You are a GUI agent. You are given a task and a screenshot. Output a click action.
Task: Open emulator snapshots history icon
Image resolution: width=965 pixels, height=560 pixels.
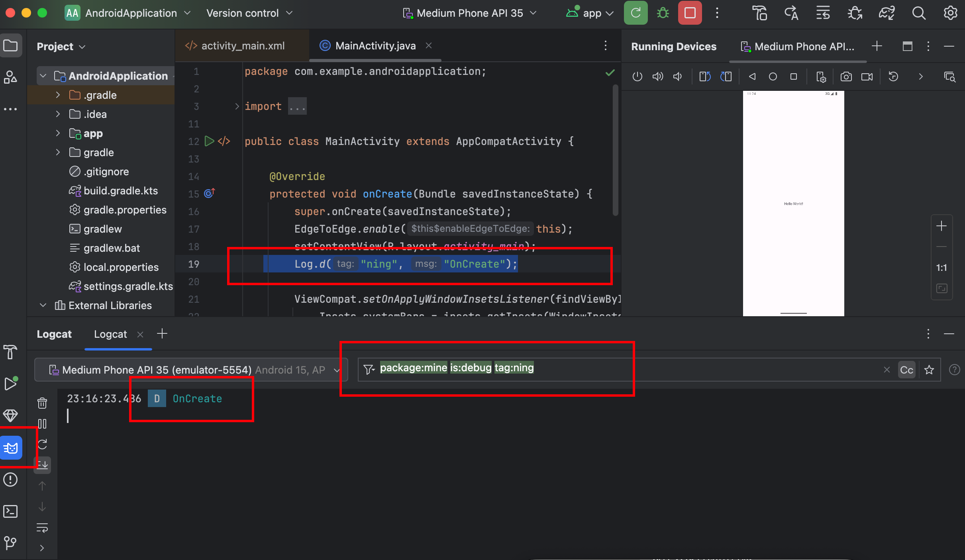coord(894,76)
